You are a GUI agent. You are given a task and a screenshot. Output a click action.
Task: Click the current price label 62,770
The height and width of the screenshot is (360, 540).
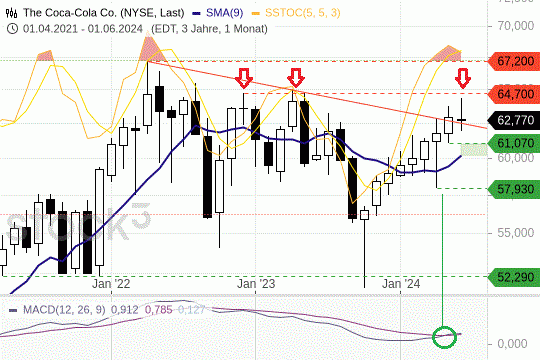[x=514, y=120]
